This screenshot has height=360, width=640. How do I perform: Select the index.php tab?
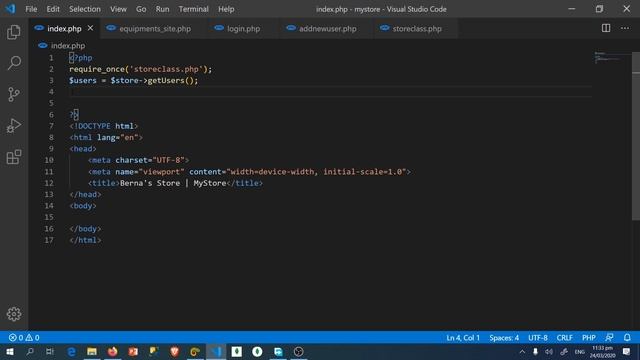(x=64, y=29)
